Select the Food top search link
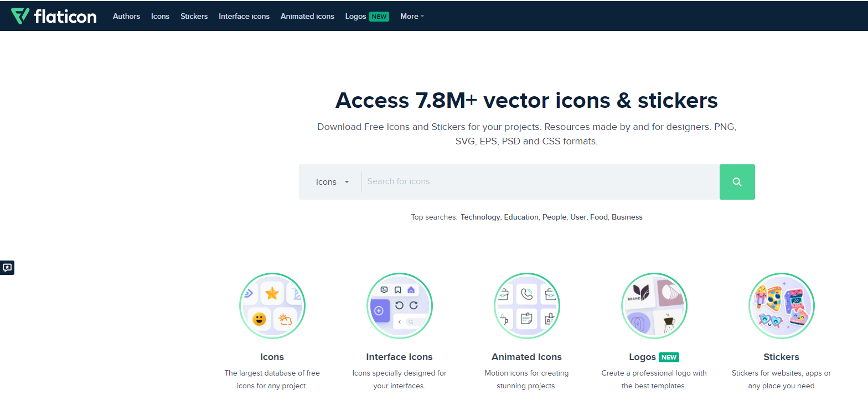This screenshot has width=868, height=406. tap(598, 217)
